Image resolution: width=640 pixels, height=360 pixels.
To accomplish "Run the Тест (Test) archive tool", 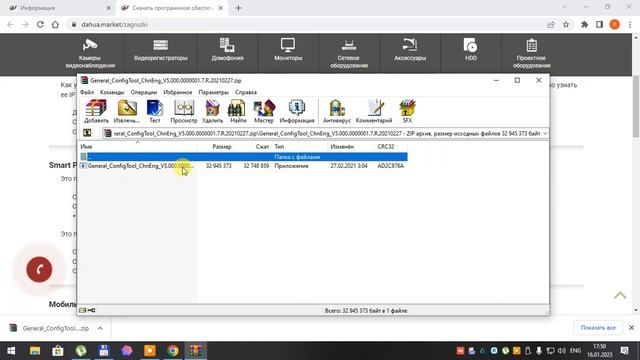I will [155, 111].
